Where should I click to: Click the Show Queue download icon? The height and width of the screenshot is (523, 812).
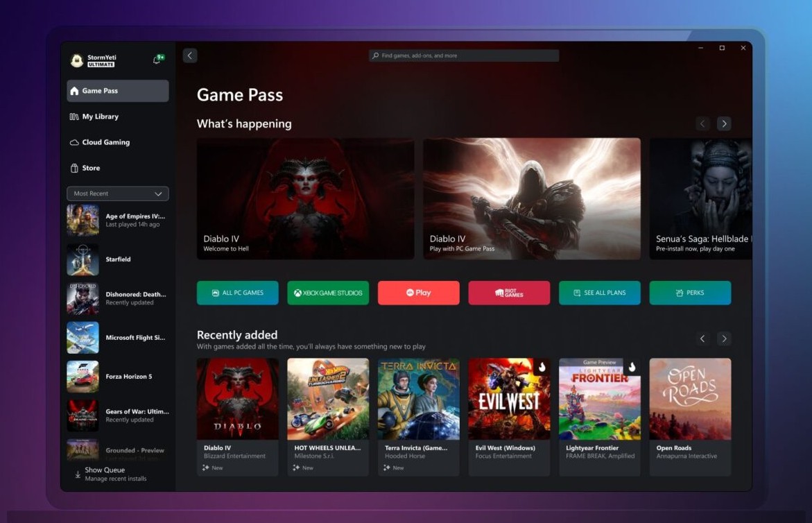[x=78, y=474]
